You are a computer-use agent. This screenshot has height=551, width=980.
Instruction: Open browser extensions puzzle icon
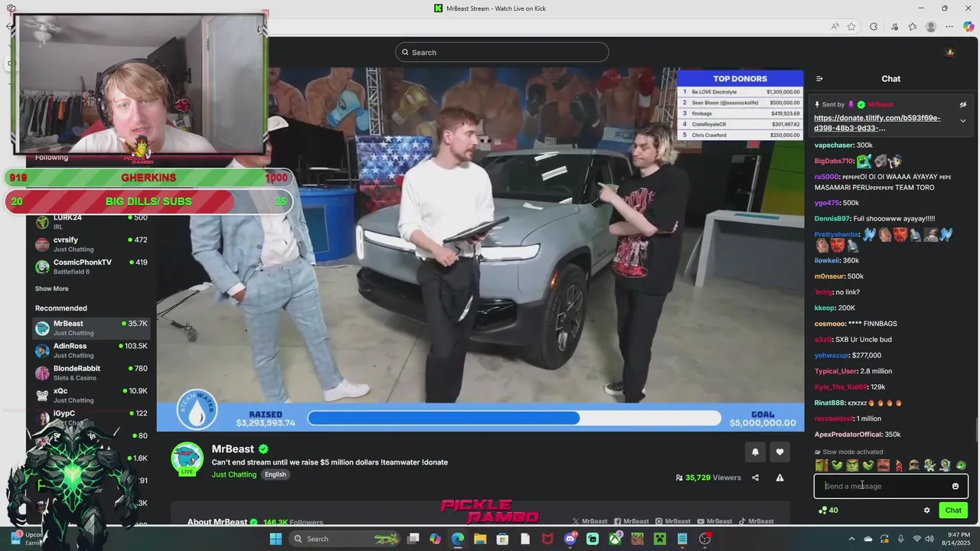click(x=874, y=27)
